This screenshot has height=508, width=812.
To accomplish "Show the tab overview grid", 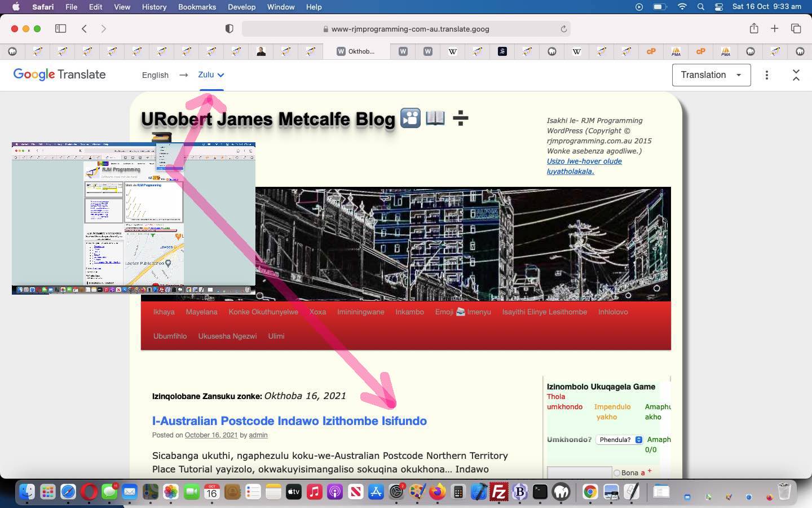I will pyautogui.click(x=796, y=29).
